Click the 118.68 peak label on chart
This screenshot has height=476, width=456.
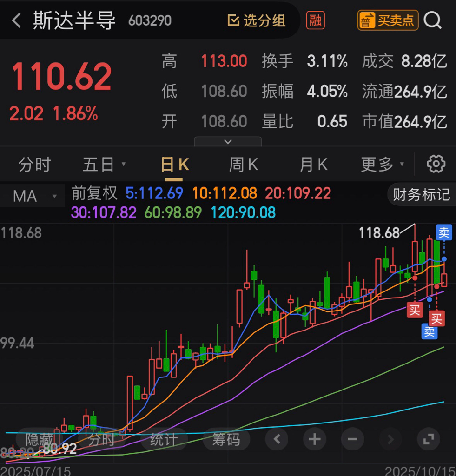(379, 233)
